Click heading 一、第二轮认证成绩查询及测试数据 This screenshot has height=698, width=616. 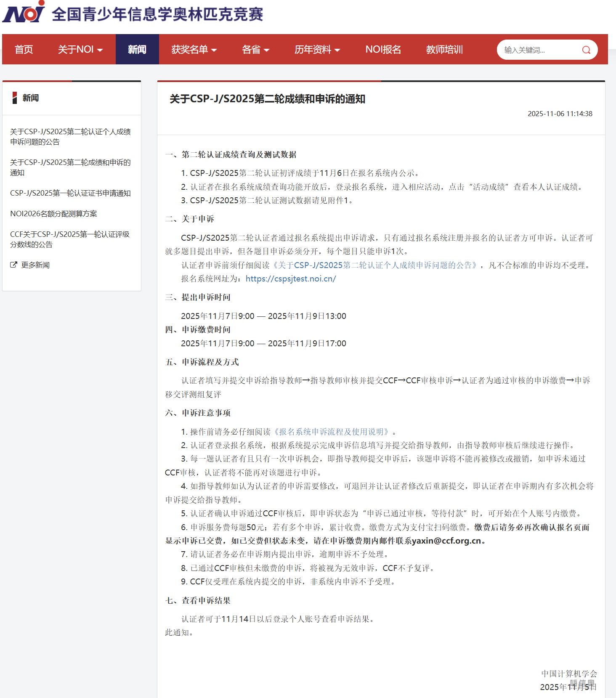pos(231,154)
